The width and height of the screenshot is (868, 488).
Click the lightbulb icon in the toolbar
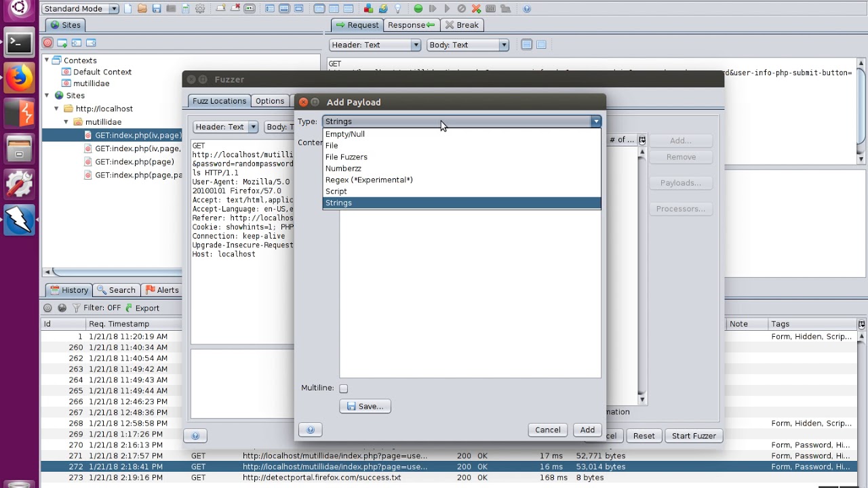(398, 9)
